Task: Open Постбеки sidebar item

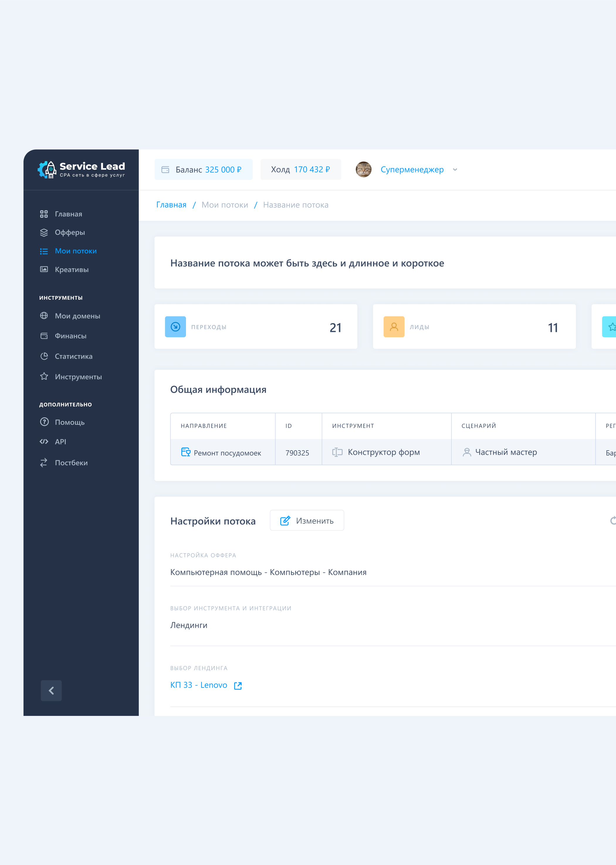Action: point(71,463)
